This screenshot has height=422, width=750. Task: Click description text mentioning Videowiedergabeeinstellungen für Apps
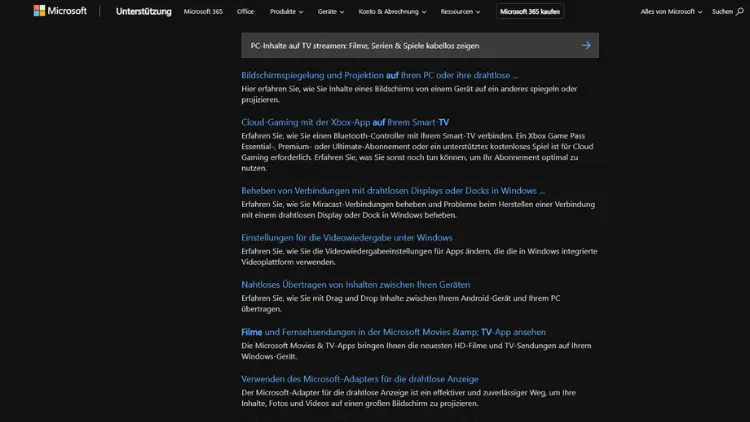(419, 256)
